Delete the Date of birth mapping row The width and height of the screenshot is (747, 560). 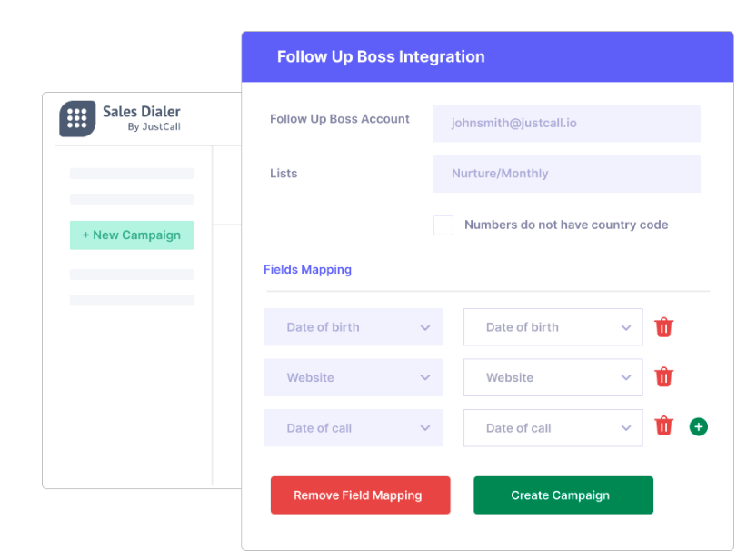coord(664,327)
